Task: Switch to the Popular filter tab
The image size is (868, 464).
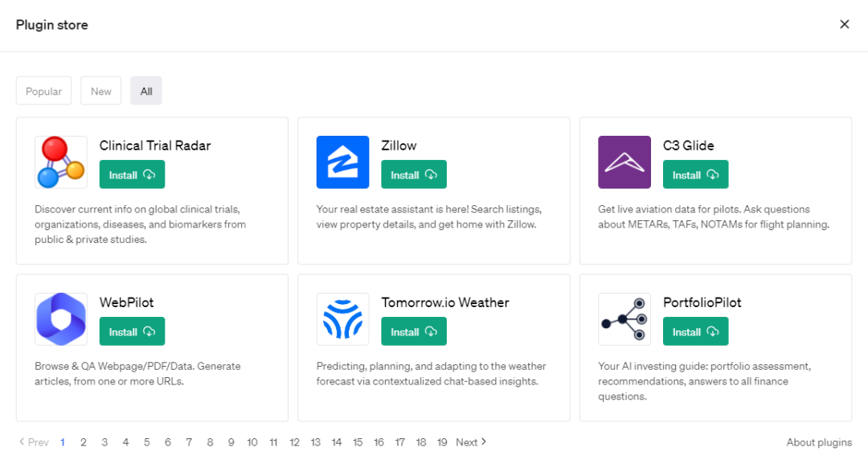Action: pyautogui.click(x=43, y=92)
